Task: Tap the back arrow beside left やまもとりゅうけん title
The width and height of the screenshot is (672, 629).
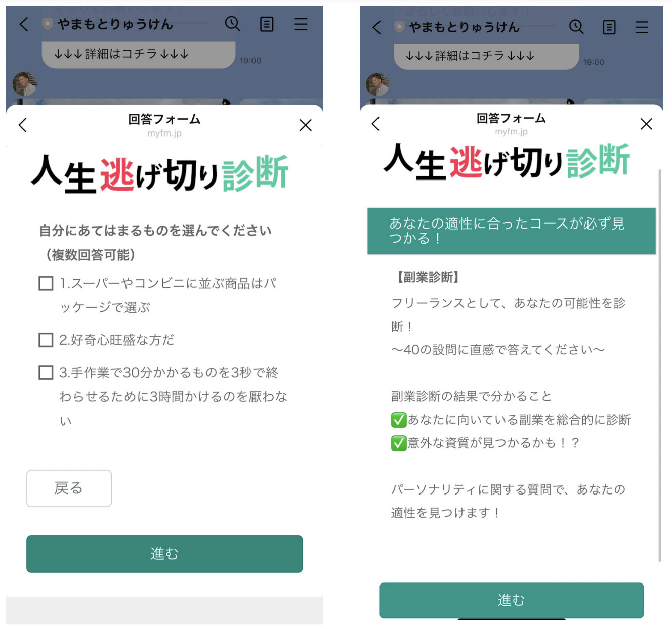Action: pos(24,24)
